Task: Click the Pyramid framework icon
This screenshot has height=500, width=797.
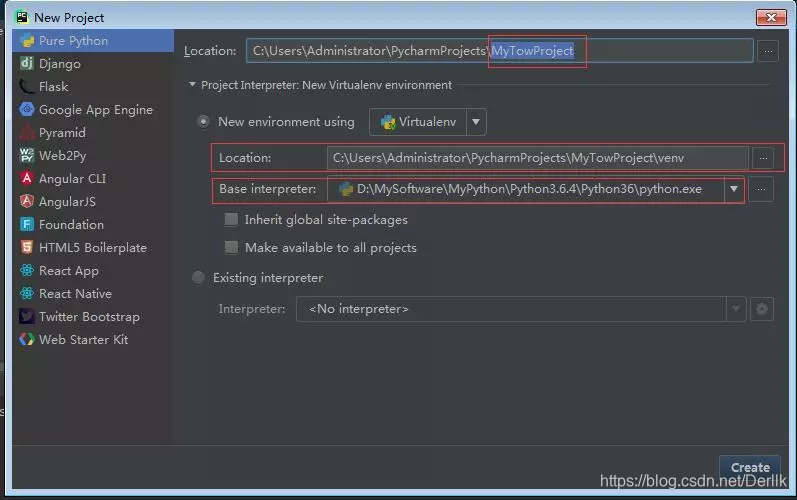Action: tap(27, 133)
